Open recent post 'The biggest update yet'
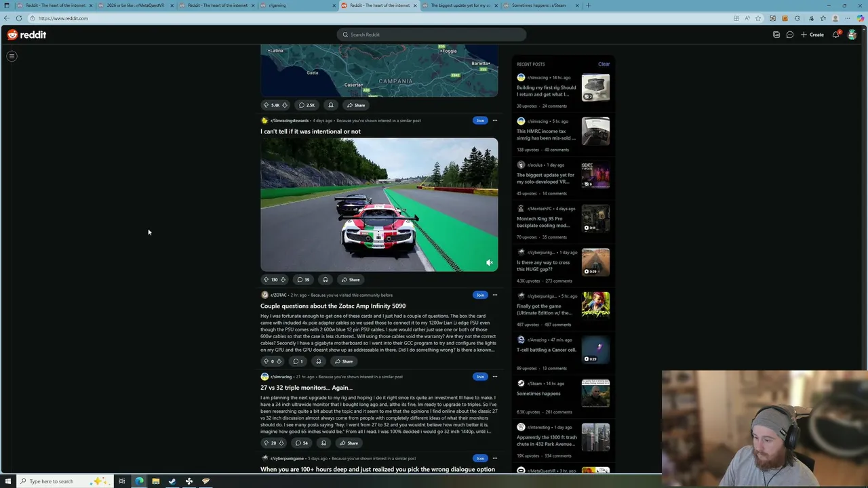 (546, 178)
